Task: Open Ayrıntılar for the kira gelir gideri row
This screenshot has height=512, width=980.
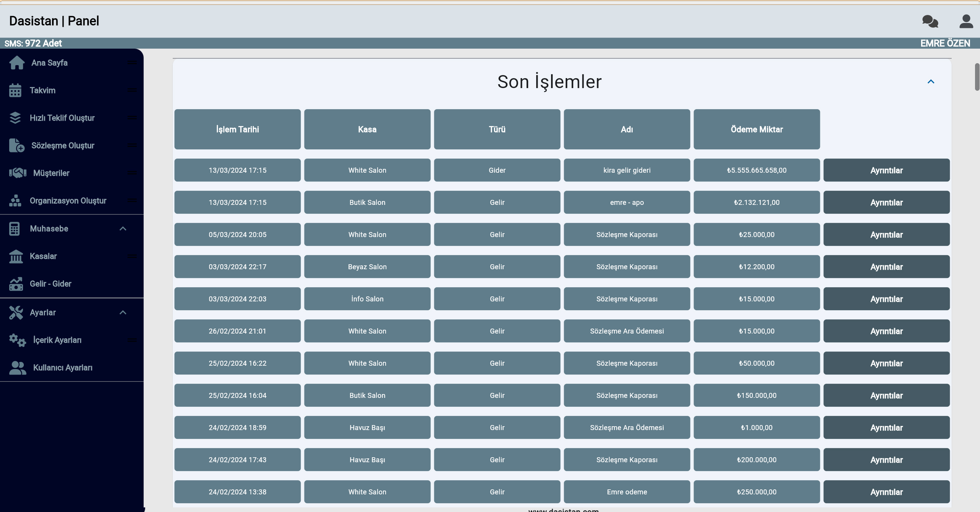Action: coord(886,170)
